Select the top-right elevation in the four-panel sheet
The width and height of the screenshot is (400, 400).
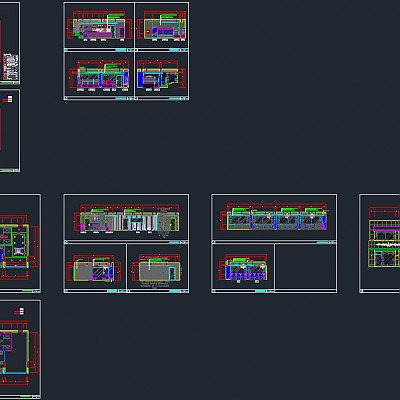[x=162, y=26]
